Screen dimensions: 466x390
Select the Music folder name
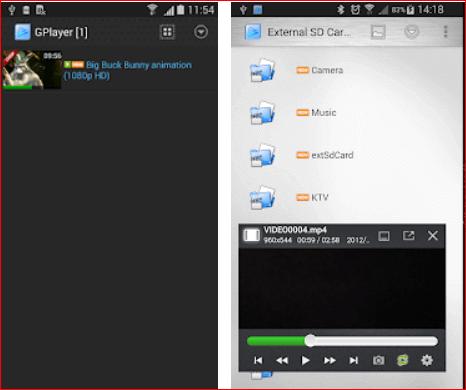323,113
